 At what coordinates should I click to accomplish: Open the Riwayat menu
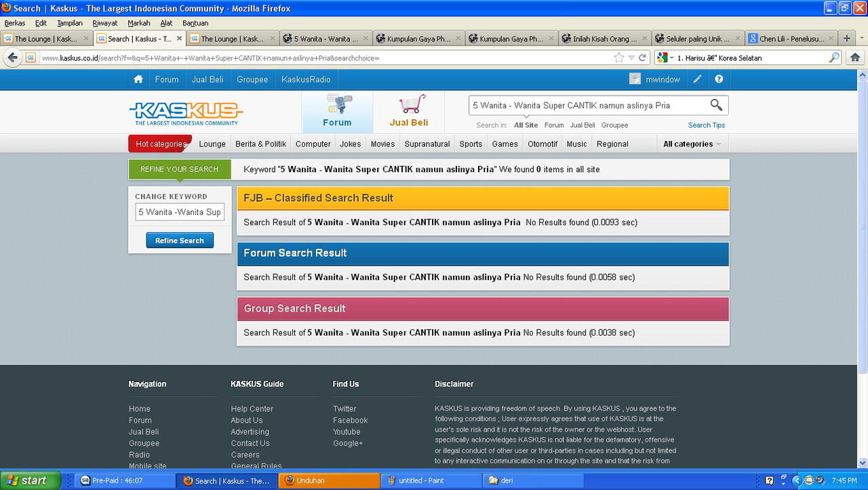(105, 23)
